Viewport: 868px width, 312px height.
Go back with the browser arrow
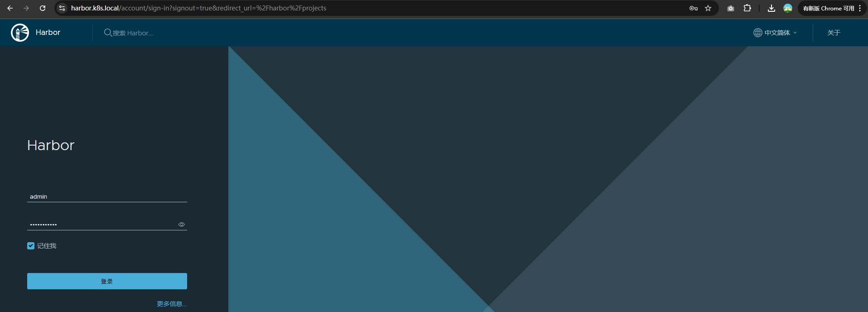pyautogui.click(x=10, y=8)
